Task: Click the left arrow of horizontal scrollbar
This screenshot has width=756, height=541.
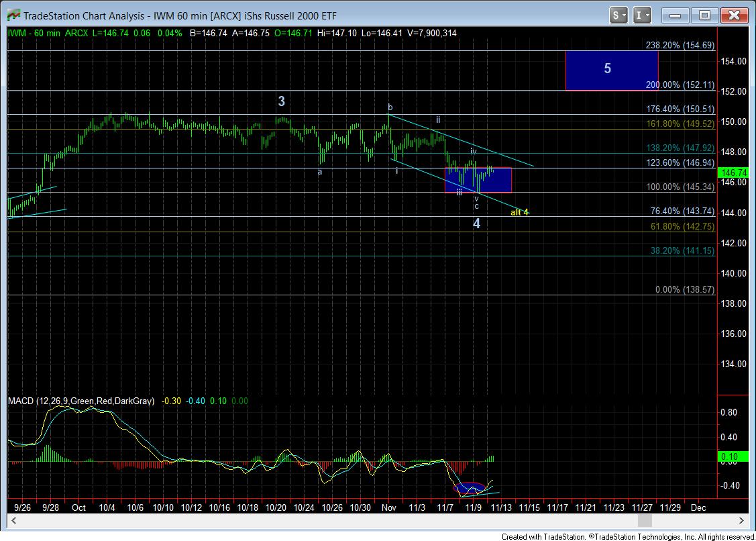Action: pyautogui.click(x=11, y=521)
